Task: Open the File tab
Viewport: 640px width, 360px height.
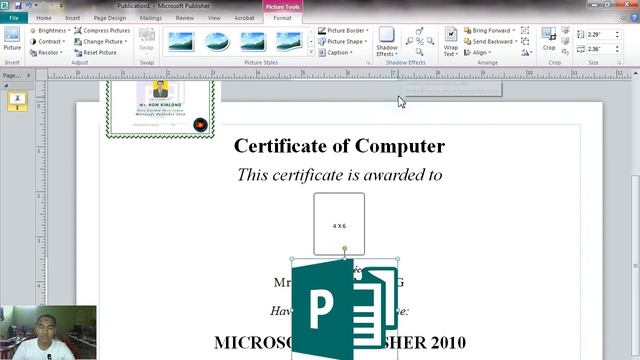Action: 14,18
